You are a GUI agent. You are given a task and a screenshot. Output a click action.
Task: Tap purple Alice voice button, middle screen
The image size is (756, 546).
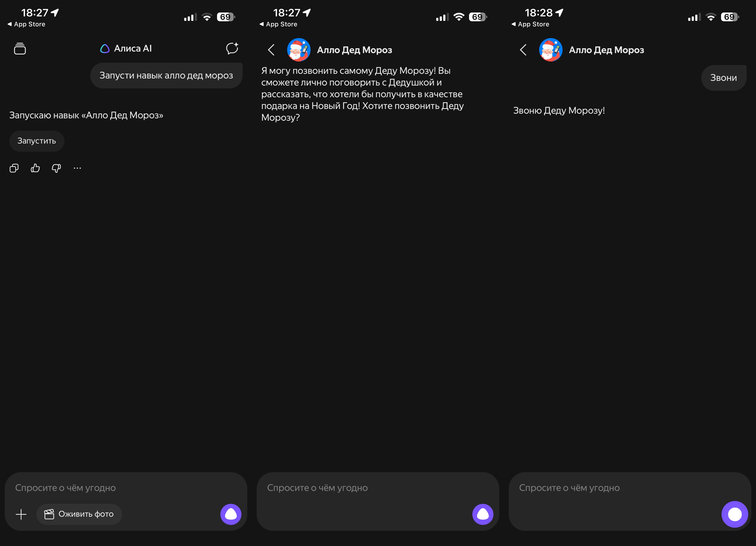(x=482, y=514)
